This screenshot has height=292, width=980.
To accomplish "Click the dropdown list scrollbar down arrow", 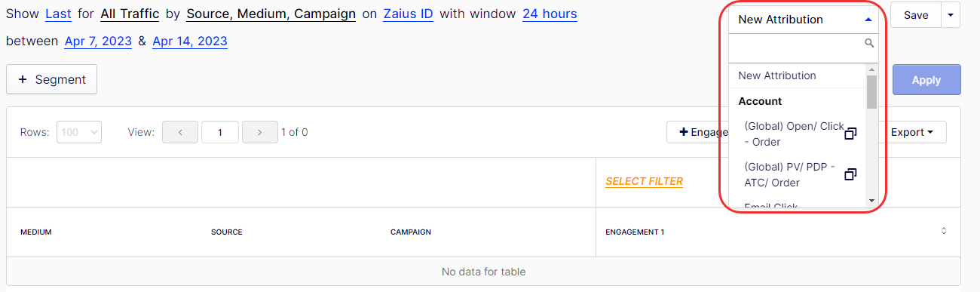I will [871, 200].
